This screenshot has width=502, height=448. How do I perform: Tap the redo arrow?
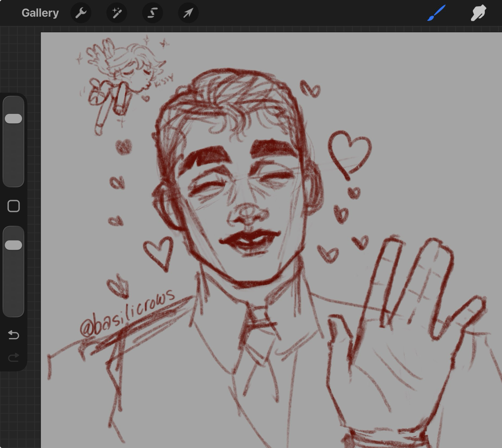13,357
